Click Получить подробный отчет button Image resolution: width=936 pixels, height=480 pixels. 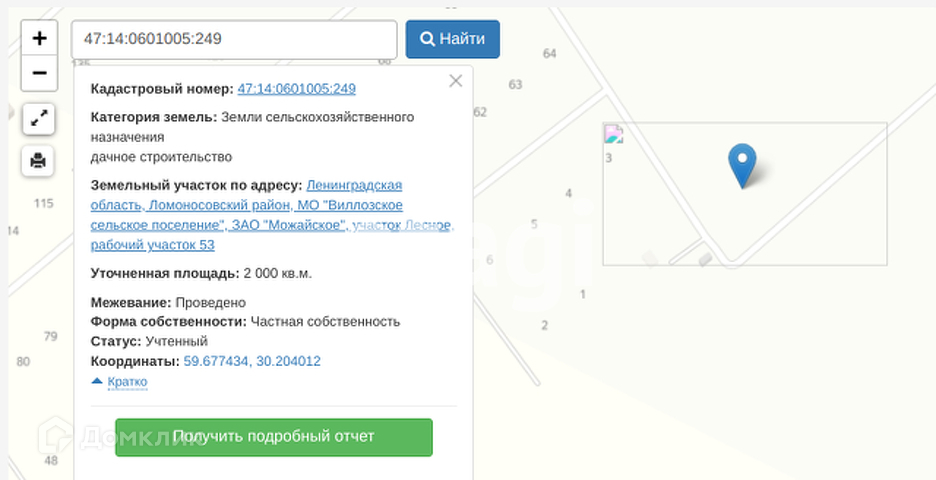click(x=273, y=437)
